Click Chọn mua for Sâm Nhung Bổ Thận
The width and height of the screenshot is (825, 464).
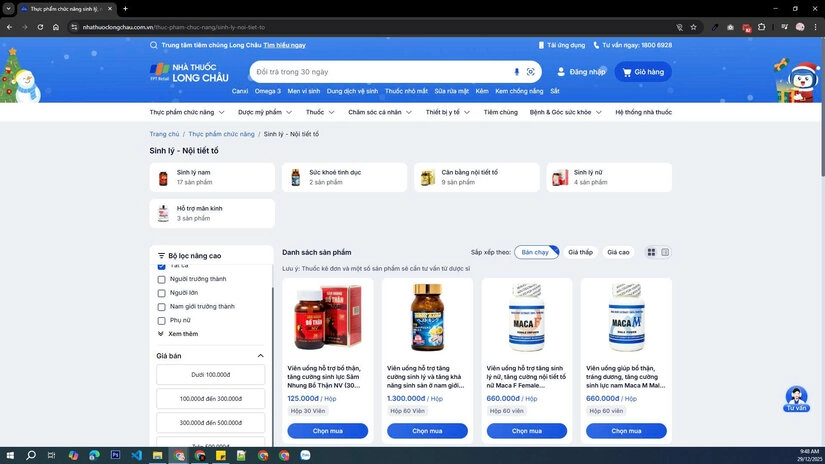328,431
